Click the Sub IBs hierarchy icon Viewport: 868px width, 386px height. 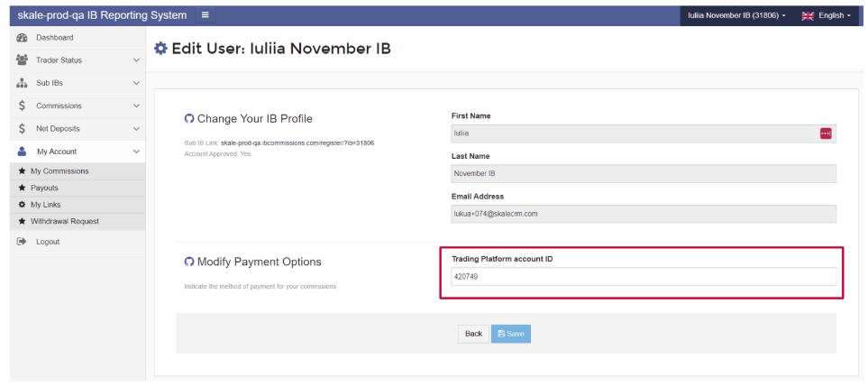coord(22,83)
